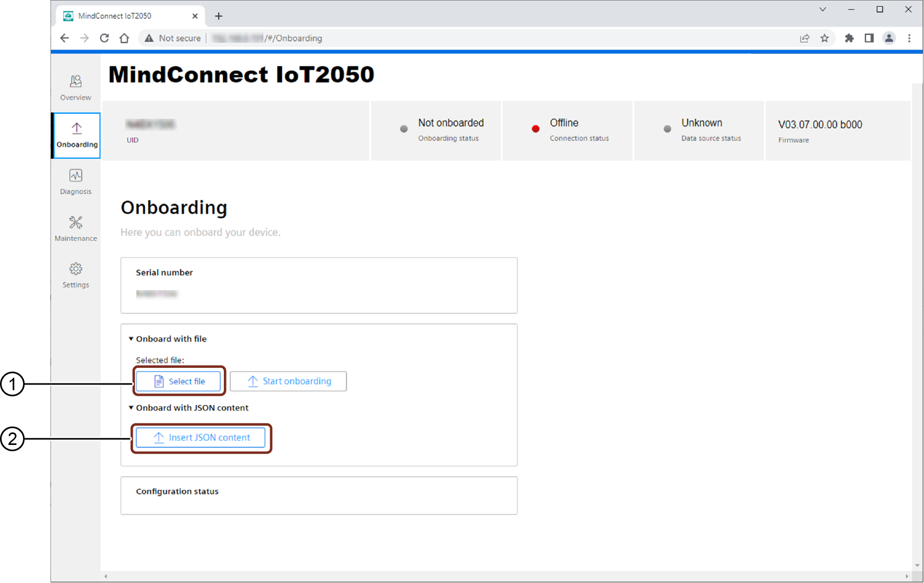924x583 pixels.
Task: Click the red Offline status dot
Action: [x=535, y=129]
